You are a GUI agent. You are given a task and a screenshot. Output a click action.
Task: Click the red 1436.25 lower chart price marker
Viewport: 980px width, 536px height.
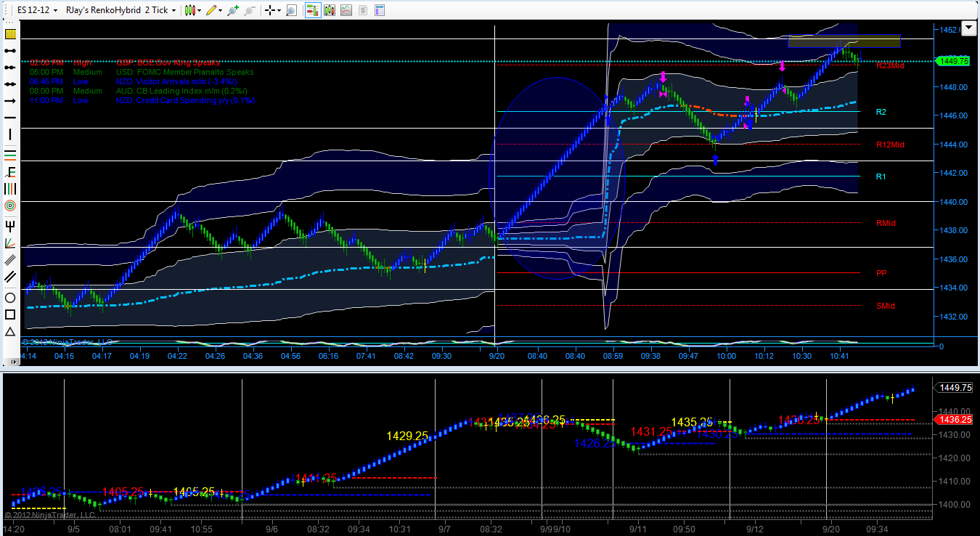point(953,420)
